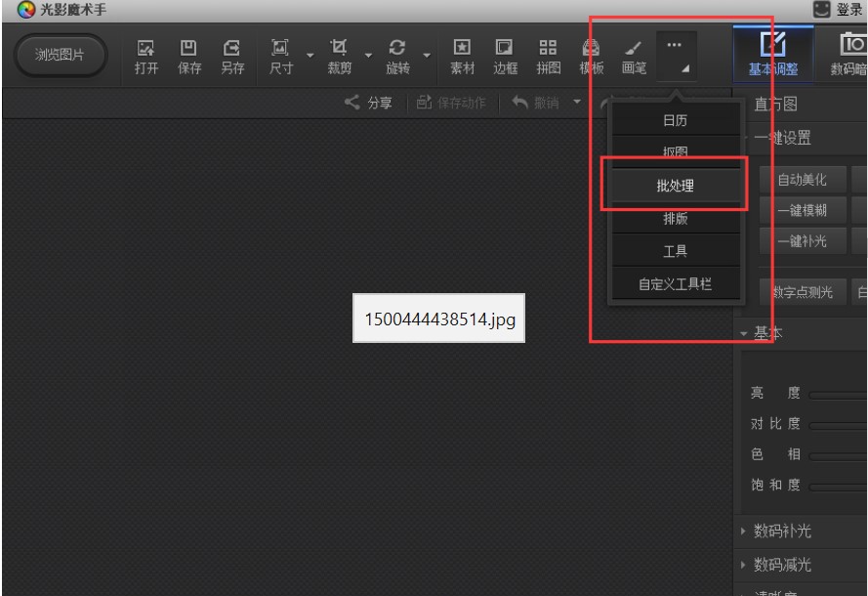Screen dimensions: 868x596
Task: Click the 登录 login link
Action: tap(849, 10)
